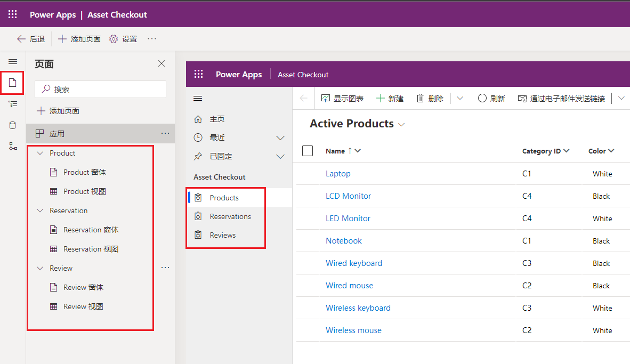The height and width of the screenshot is (364, 630).
Task: Open the Notebook record
Action: 344,241
